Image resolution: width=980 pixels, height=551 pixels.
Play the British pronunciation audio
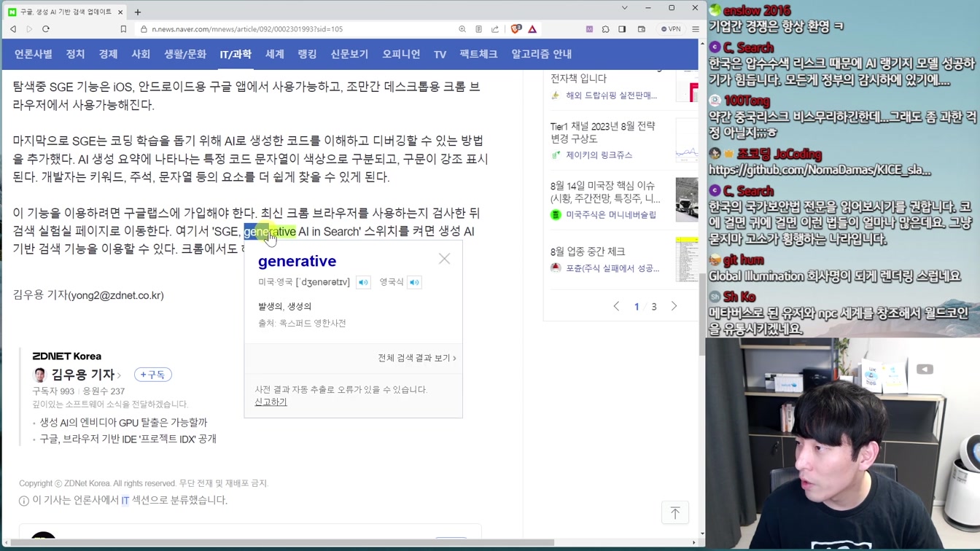pos(414,282)
